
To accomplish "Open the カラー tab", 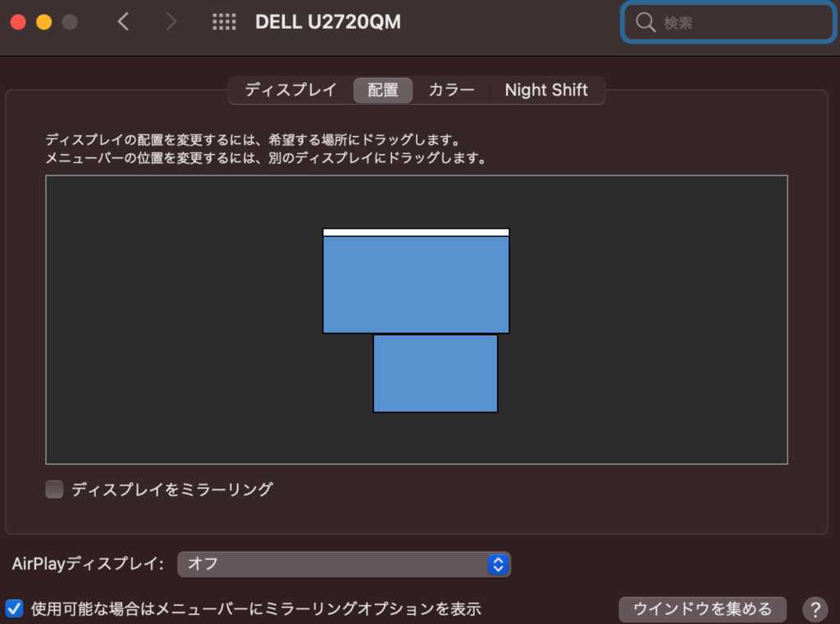I will (x=451, y=90).
